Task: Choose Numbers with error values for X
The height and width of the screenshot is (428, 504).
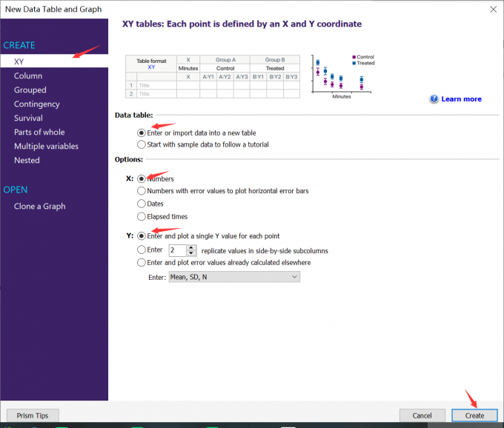Action: pos(142,191)
